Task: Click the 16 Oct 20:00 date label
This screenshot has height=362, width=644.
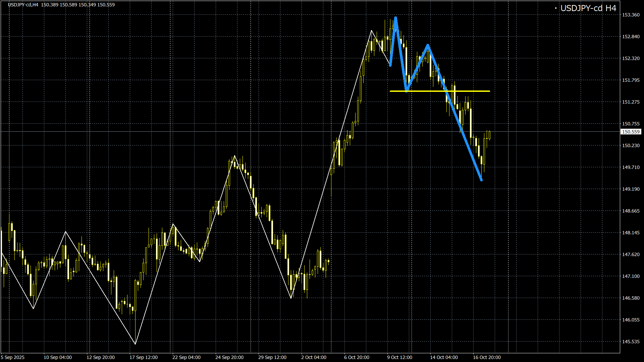Action: pos(487,357)
